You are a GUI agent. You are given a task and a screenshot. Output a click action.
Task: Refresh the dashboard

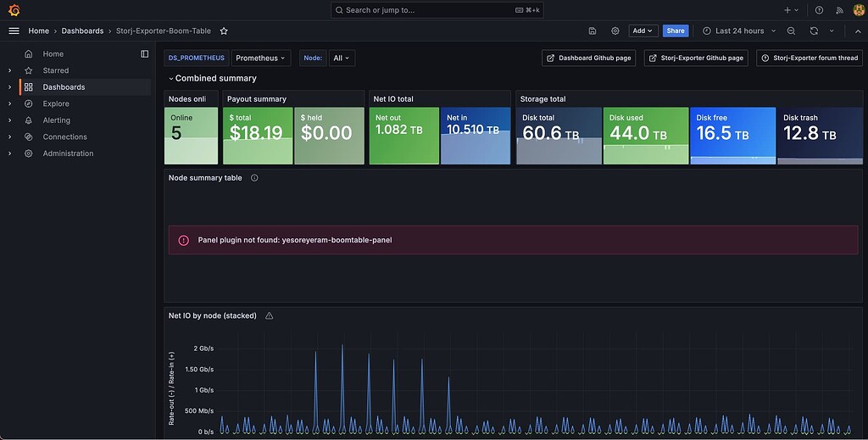tap(814, 31)
